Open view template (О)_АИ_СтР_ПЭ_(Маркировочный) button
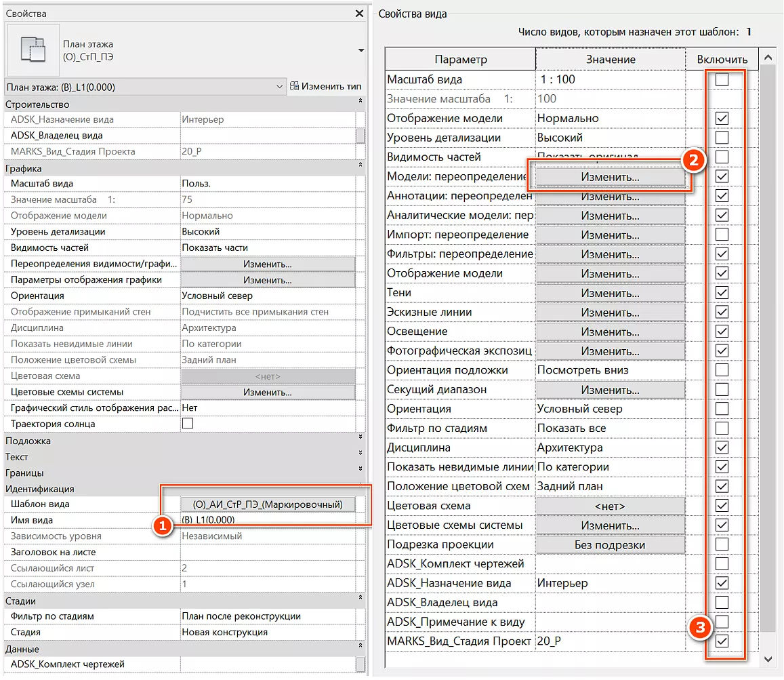This screenshot has height=680, width=784. (268, 504)
